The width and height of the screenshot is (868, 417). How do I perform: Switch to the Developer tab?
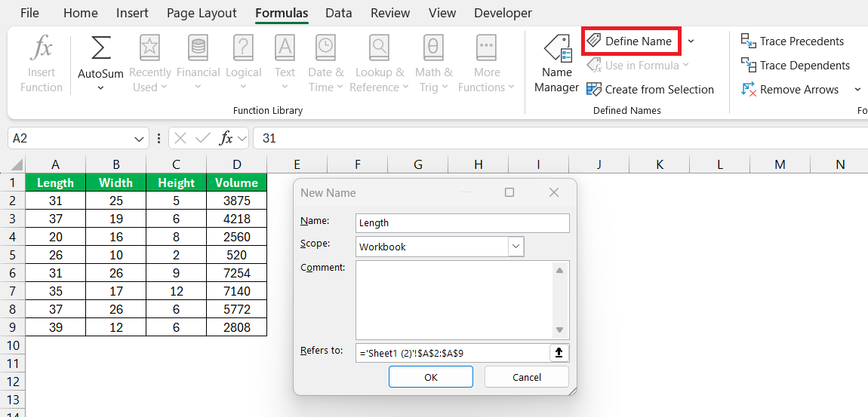(503, 14)
